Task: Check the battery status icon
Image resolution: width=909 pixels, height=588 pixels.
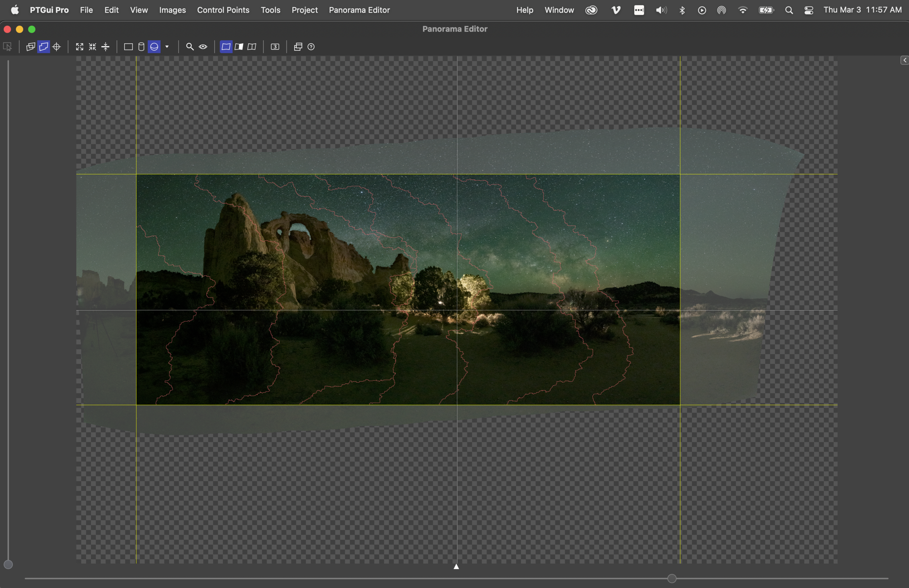Action: 766,10
